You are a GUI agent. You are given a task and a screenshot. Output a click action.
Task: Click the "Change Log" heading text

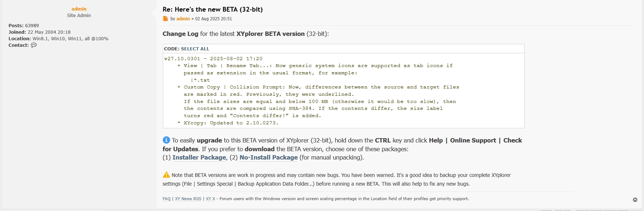click(x=180, y=34)
